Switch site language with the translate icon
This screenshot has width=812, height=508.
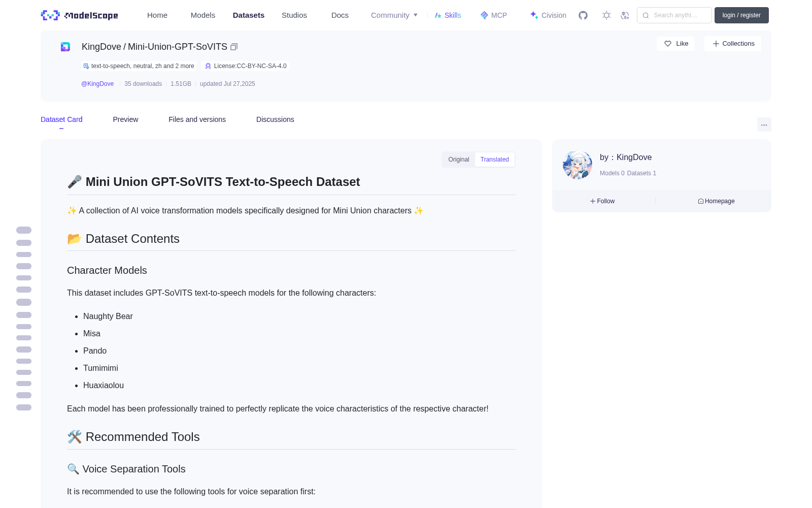625,15
